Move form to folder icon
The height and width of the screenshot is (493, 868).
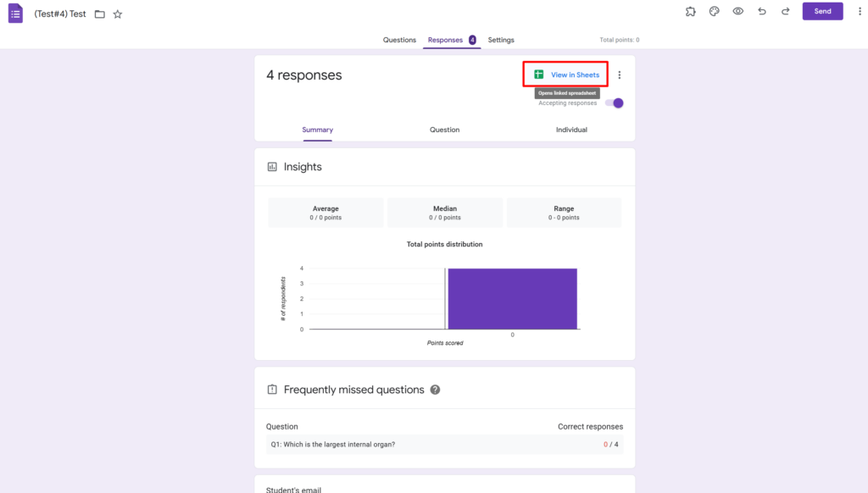tap(100, 14)
